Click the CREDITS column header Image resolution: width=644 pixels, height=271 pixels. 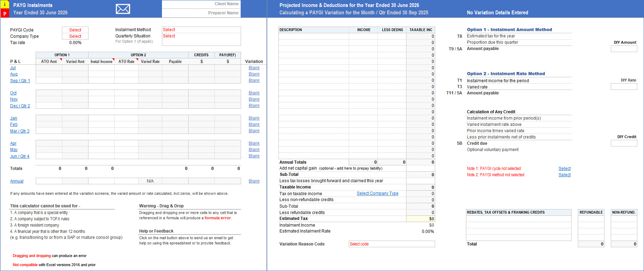point(201,55)
